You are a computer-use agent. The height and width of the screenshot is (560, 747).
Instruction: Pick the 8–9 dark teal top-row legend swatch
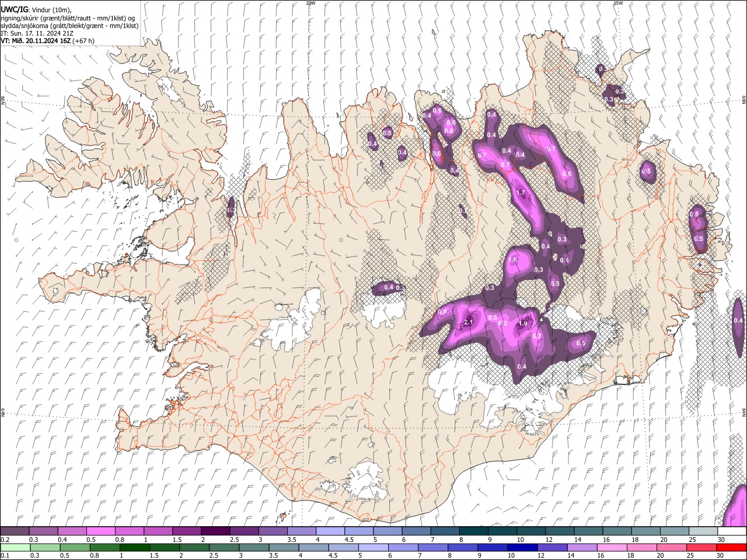coord(474,531)
